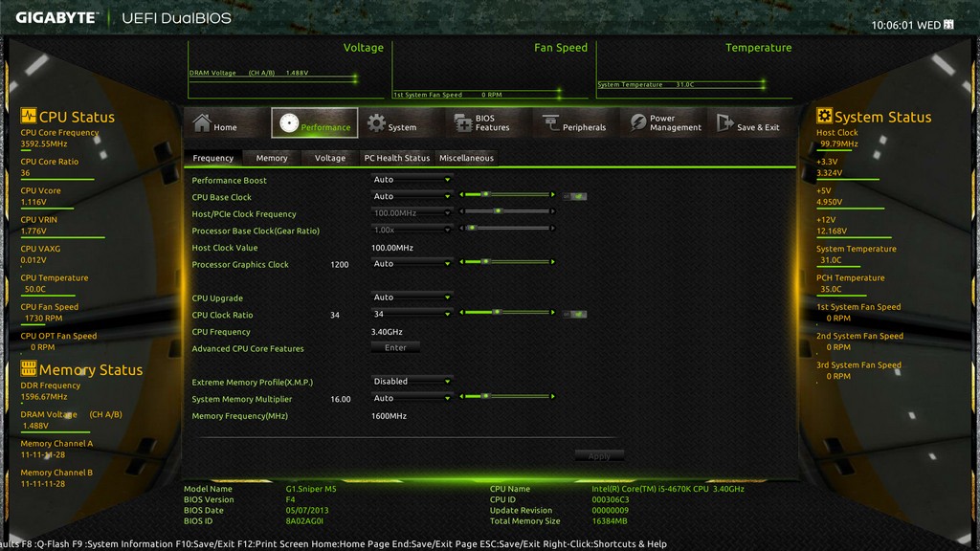This screenshot has height=551, width=980.
Task: Click the CPU Temperature 50.0C reading
Action: [x=35, y=289]
